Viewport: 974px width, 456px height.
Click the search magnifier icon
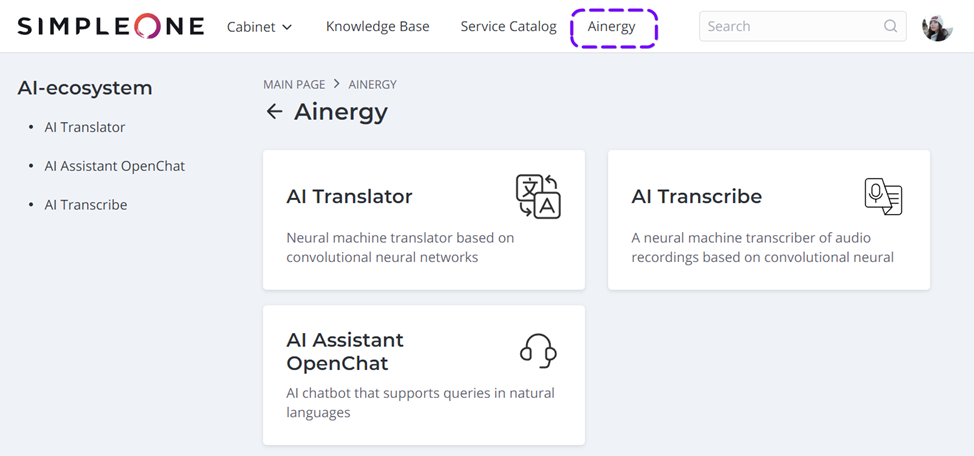890,27
